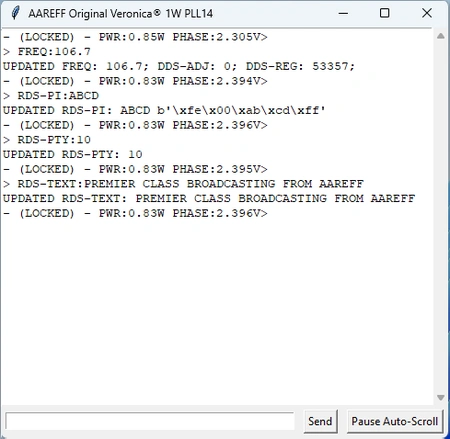The height and width of the screenshot is (439, 450).
Task: Click the "UPDATED RDS-PTY: 10" response line
Action: point(73,154)
